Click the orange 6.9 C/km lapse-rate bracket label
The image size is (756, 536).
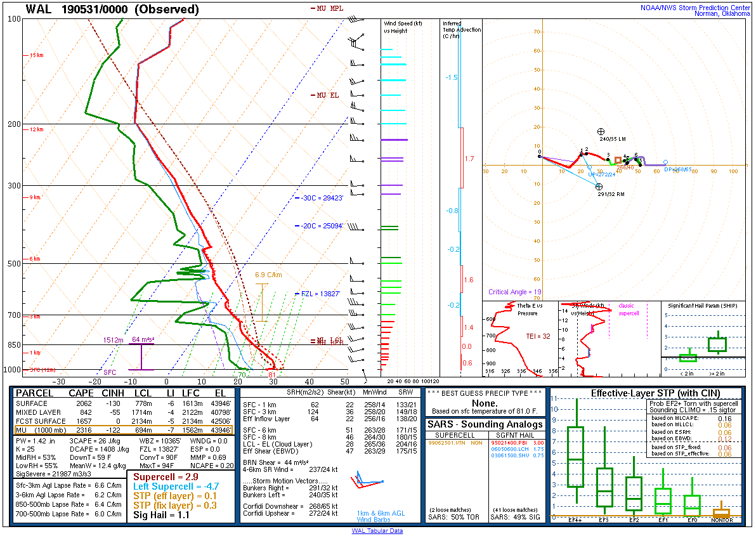268,275
